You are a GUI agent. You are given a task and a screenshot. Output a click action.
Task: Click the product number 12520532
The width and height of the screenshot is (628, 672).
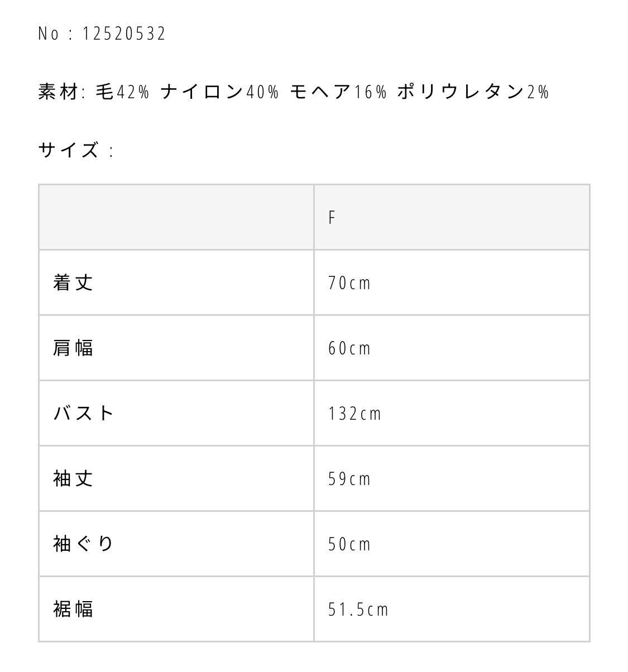(124, 34)
